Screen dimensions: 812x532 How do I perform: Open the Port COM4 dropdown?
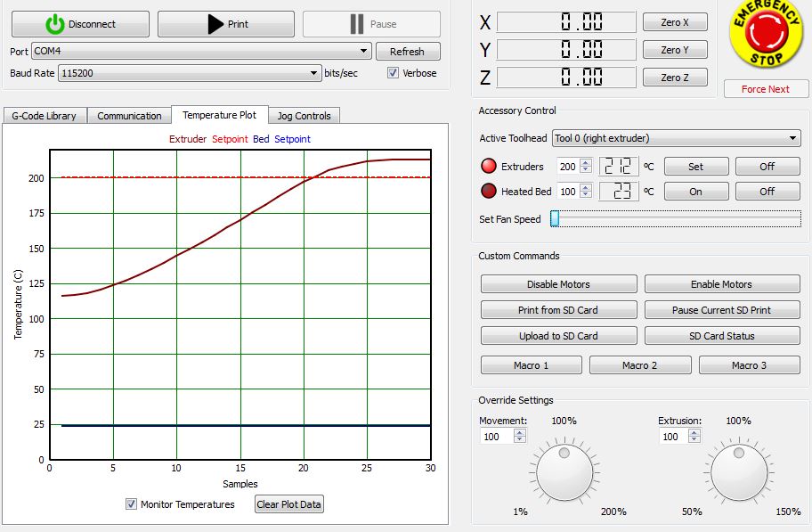click(x=201, y=52)
